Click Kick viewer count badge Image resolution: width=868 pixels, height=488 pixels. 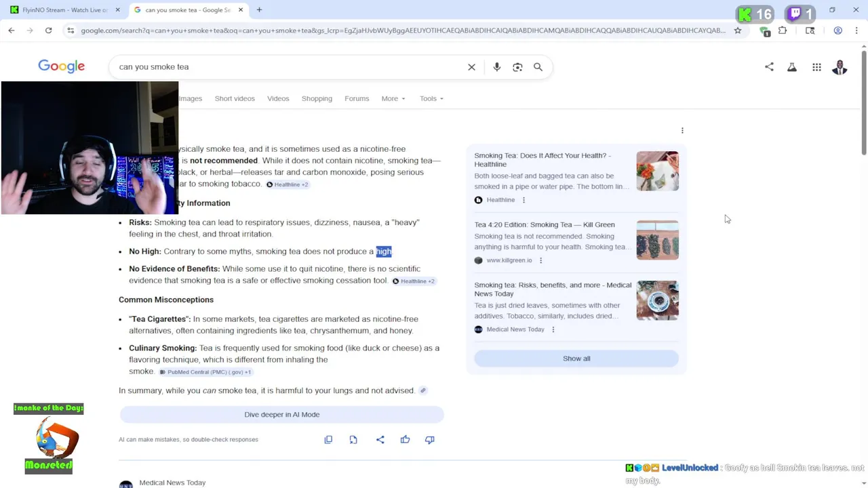[x=755, y=14]
